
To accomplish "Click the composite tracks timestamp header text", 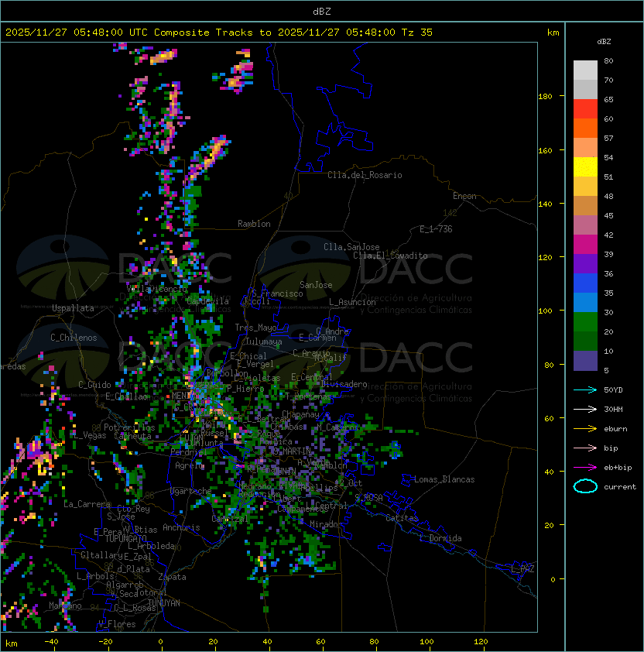I will coord(219,33).
